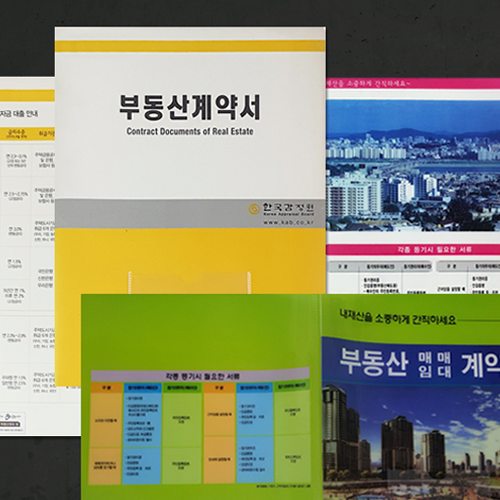Screen dimensions: 500x500
Task: Click the city skyline photo on pink sheet
Action: (x=413, y=166)
